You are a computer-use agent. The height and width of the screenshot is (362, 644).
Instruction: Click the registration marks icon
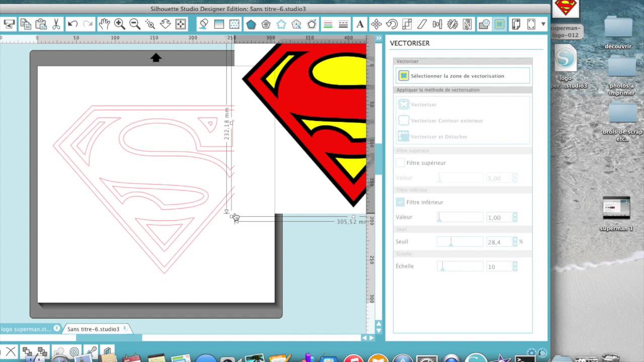coord(531,24)
